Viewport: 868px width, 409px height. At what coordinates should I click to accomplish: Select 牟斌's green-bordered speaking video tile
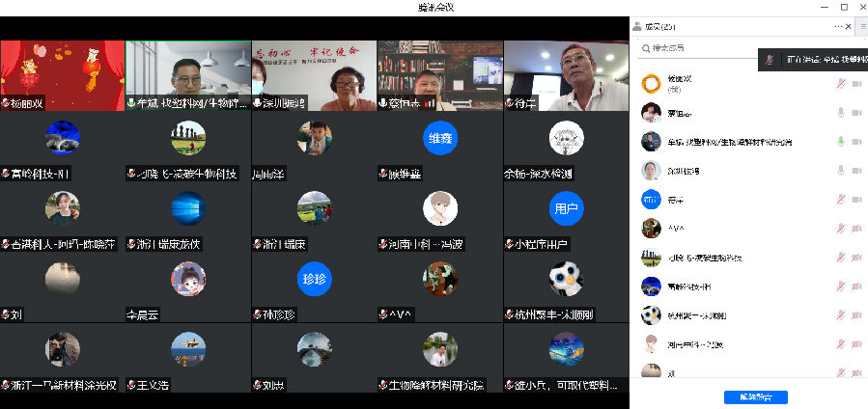point(188,75)
